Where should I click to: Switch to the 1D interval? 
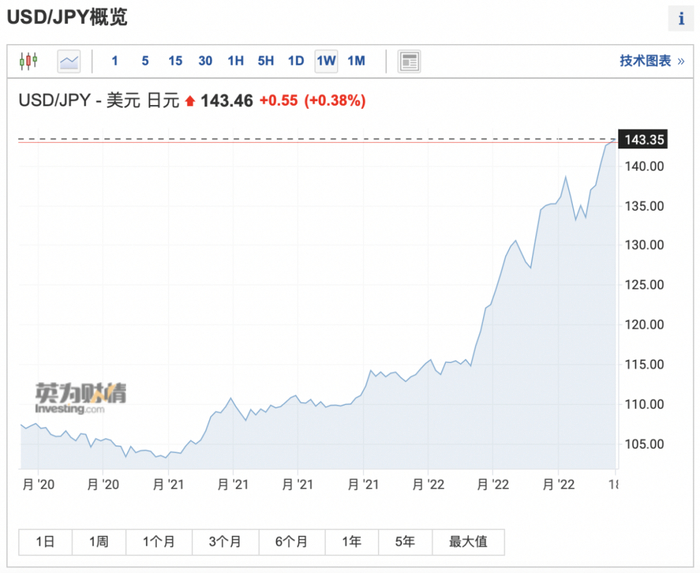296,61
